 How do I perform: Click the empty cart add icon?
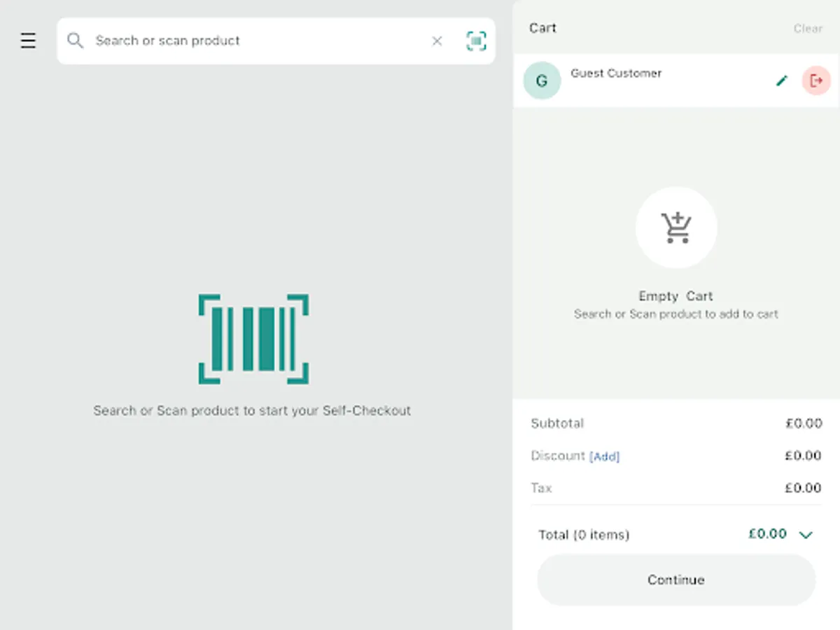pyautogui.click(x=676, y=227)
